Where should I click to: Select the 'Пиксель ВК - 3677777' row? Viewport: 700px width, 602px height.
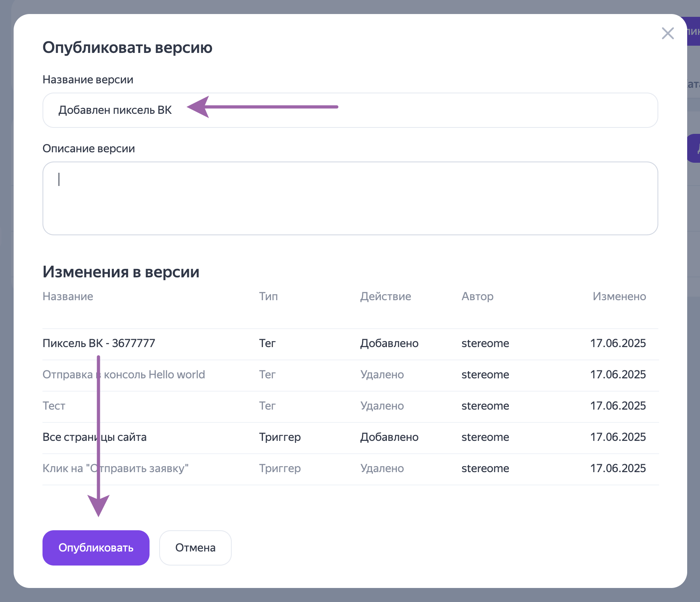click(99, 343)
